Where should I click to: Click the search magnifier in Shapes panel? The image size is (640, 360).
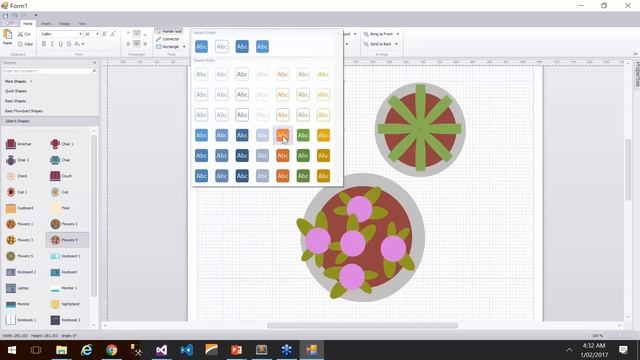94,71
